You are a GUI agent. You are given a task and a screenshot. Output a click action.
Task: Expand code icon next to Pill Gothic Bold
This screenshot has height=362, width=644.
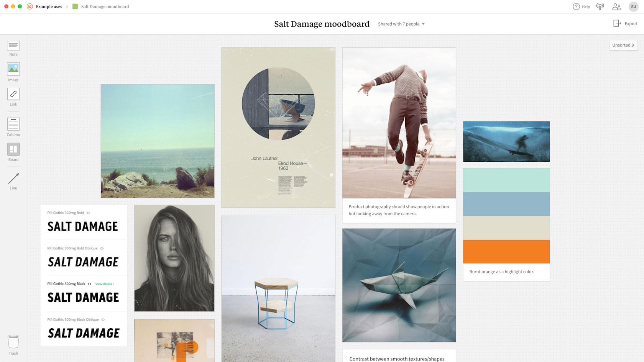[x=88, y=213]
